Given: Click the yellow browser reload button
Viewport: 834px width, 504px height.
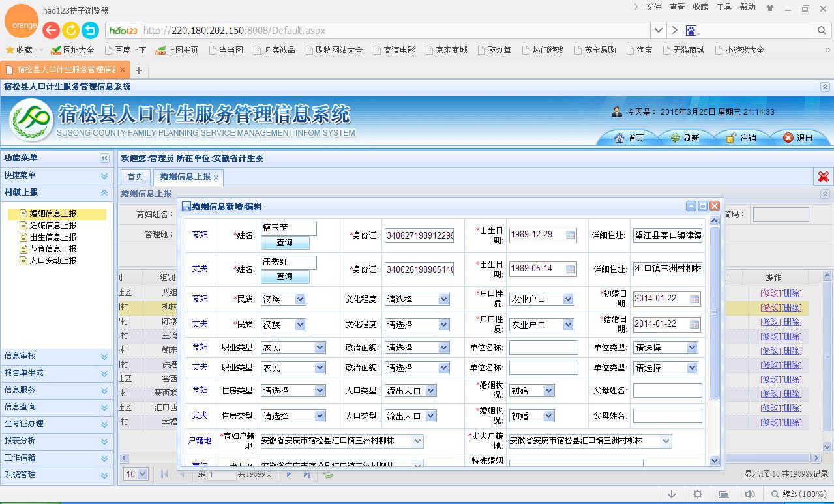Looking at the screenshot, I should coord(70,30).
